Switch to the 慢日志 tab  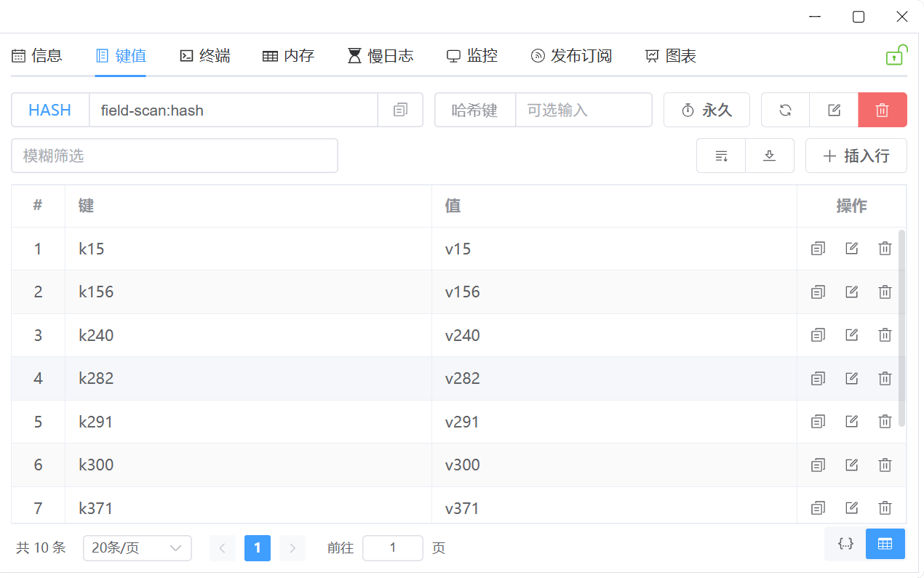381,56
